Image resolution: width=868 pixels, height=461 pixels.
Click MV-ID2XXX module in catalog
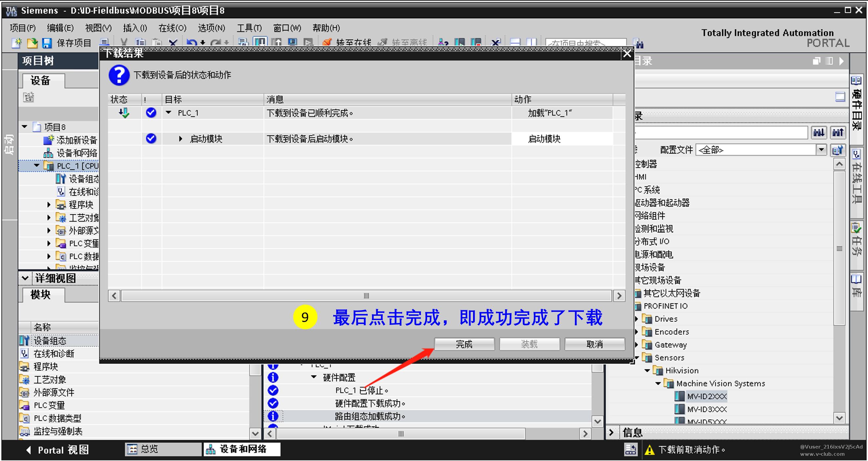click(707, 397)
